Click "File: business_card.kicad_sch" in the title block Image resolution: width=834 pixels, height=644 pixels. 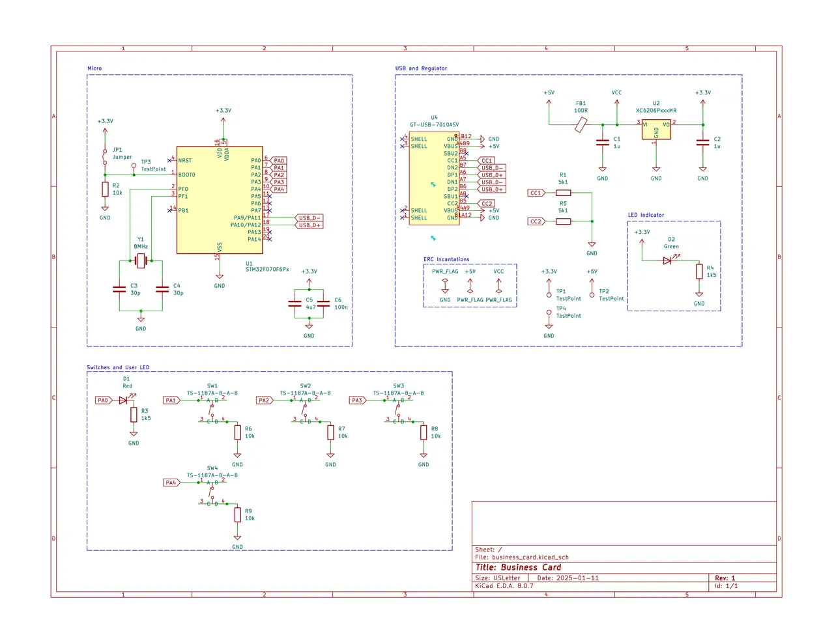tap(522, 557)
